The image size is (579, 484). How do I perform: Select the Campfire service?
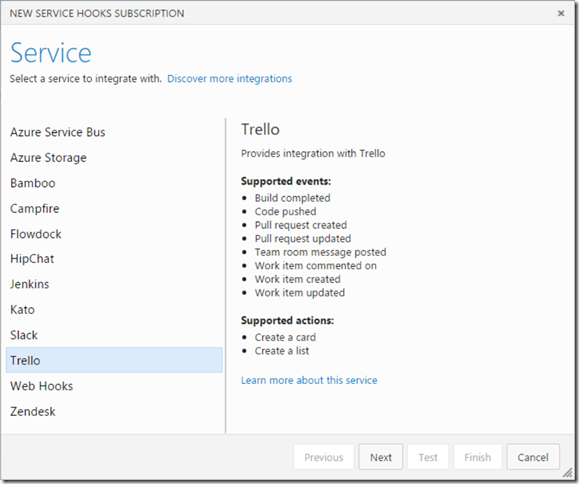pyautogui.click(x=114, y=209)
